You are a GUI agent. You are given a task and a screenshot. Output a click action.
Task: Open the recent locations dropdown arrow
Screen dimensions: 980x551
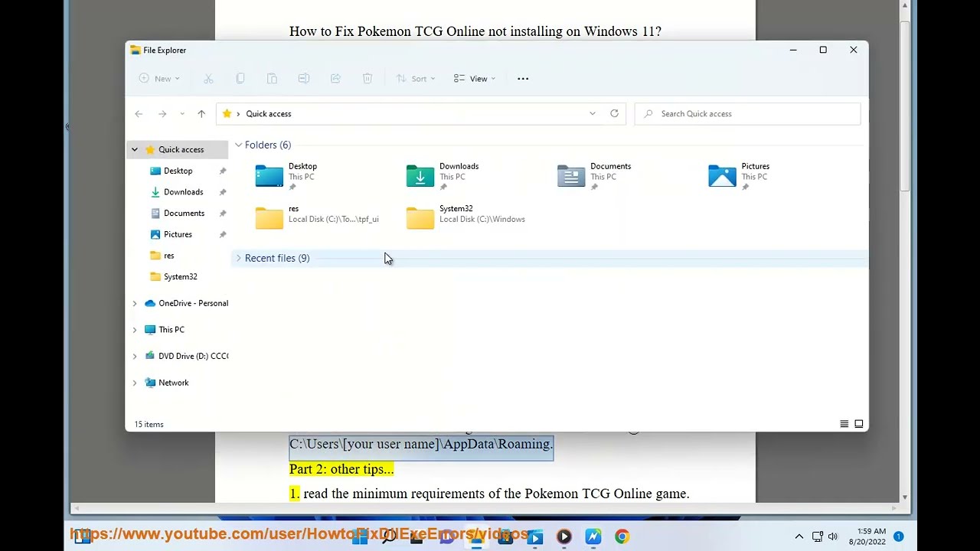coord(182,114)
